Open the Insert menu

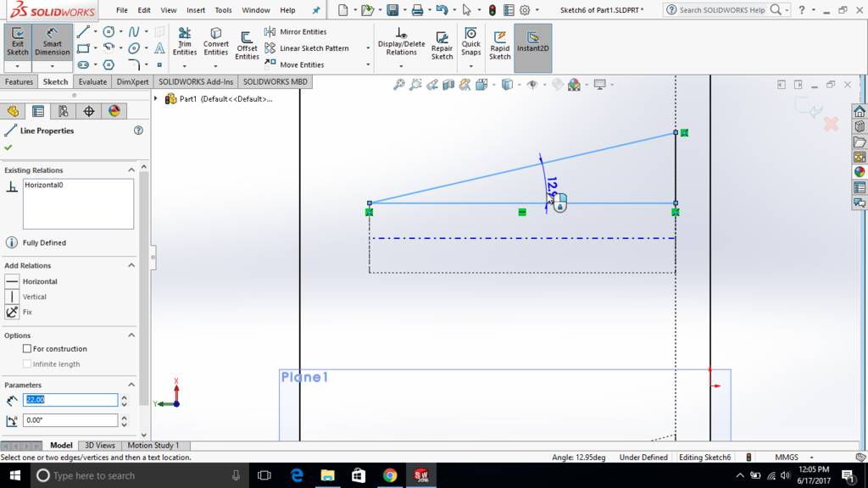196,10
